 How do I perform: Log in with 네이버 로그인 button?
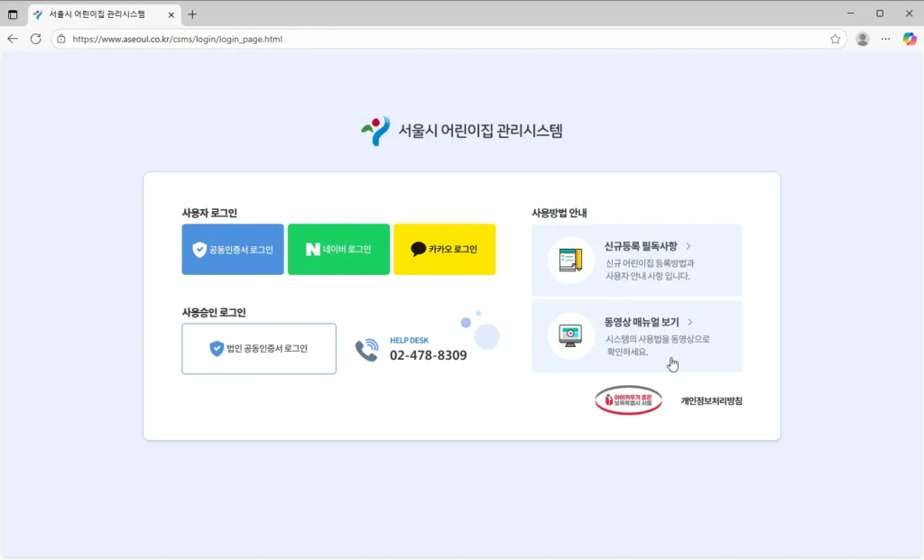coord(338,250)
